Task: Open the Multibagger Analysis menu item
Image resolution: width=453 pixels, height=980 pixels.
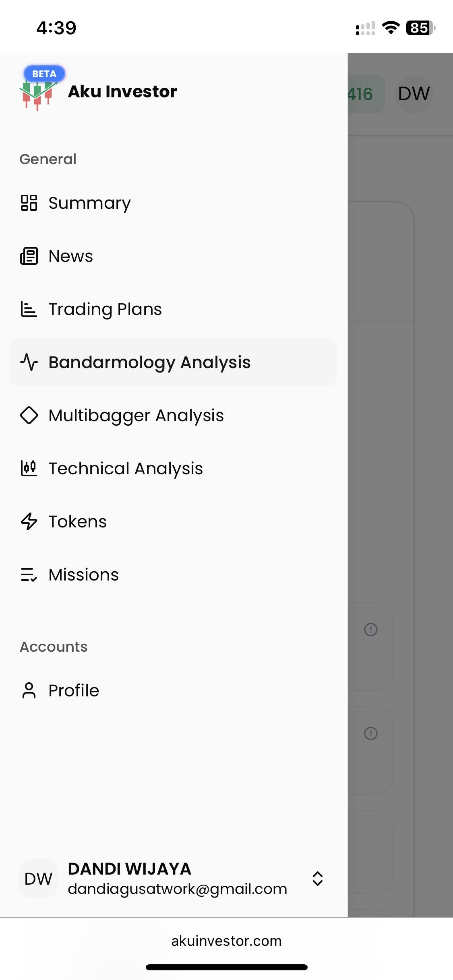Action: 136,415
